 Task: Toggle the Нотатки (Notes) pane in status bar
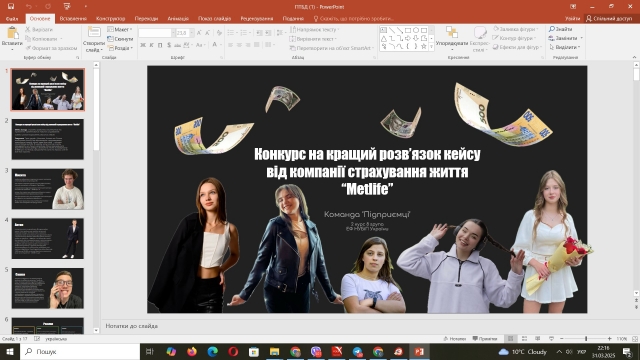point(455,339)
